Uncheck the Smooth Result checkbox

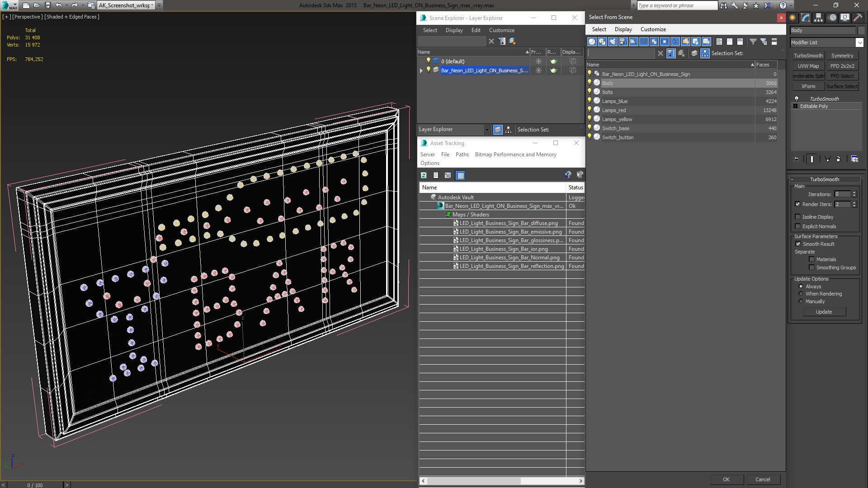pos(798,244)
